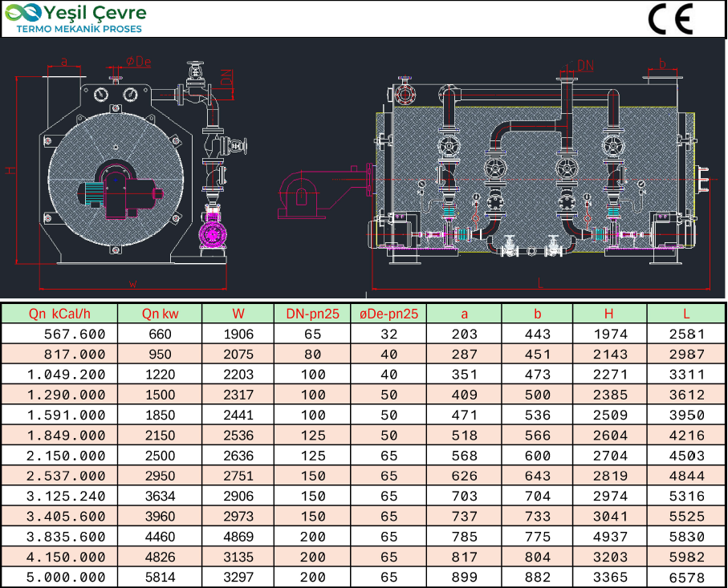Select the 5.000.000 cell in last row
Viewport: 728px width, 588px height.
coord(66,577)
